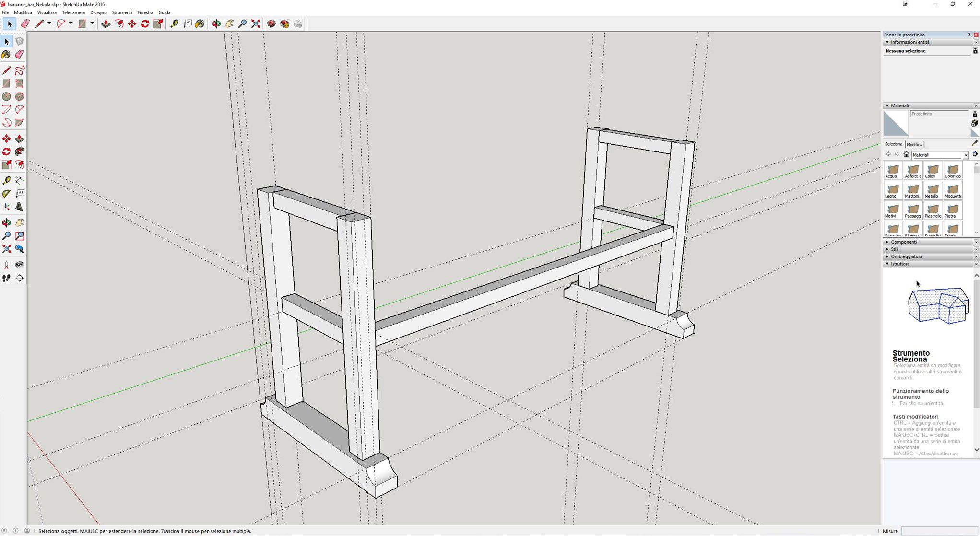Toggle auto-hide pin on Pannello predefinito

968,35
